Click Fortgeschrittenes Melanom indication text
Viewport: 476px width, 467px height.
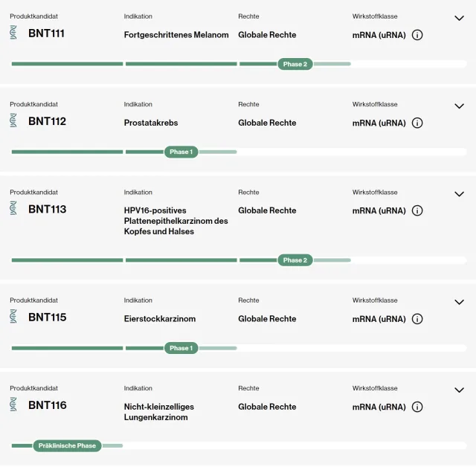coord(176,35)
